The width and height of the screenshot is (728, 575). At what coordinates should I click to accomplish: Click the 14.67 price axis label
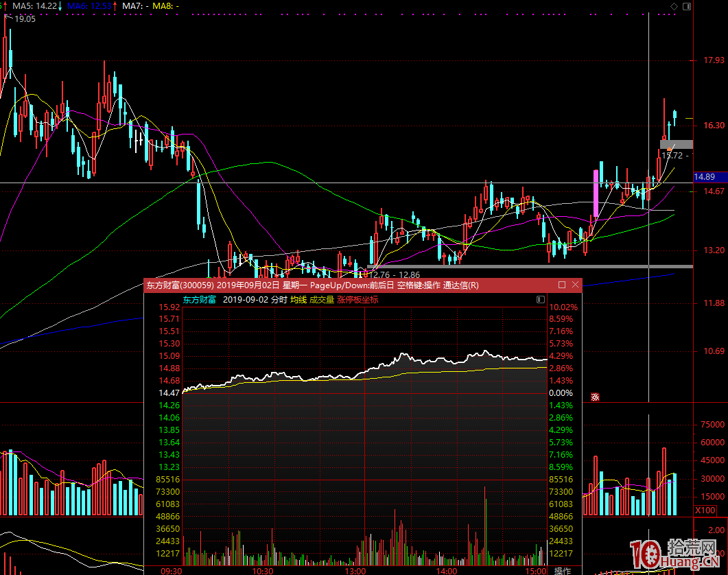point(714,191)
